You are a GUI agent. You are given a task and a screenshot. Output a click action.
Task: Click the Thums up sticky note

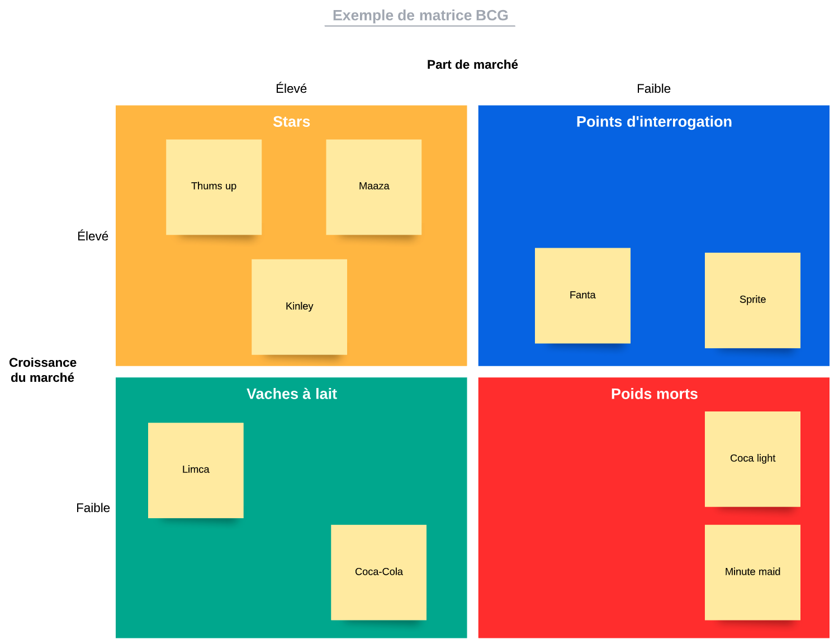pos(214,187)
